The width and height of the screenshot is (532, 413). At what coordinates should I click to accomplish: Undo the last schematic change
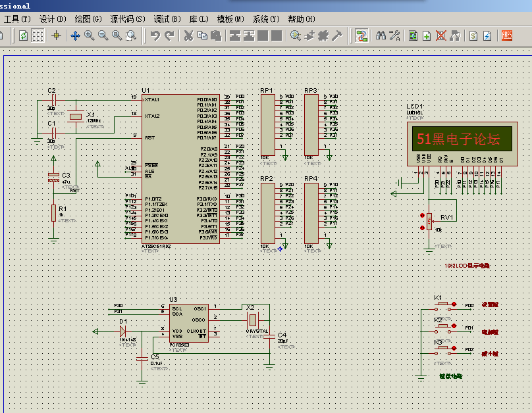point(155,36)
